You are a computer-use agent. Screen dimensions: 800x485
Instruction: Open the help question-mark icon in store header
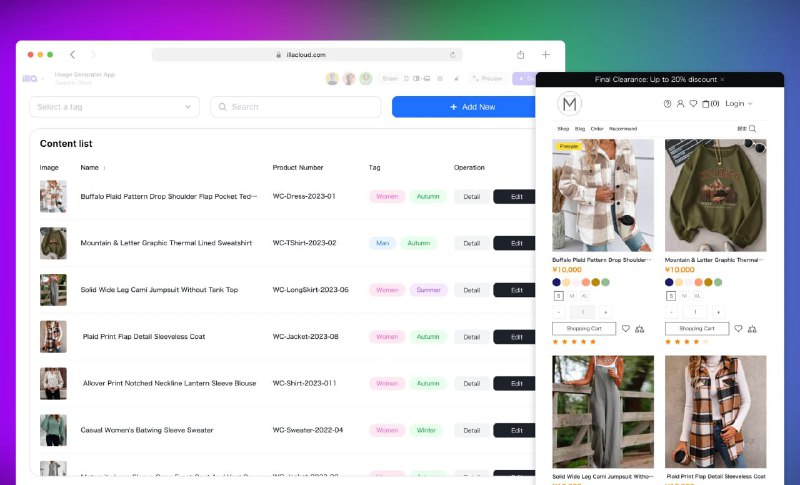[x=667, y=104]
